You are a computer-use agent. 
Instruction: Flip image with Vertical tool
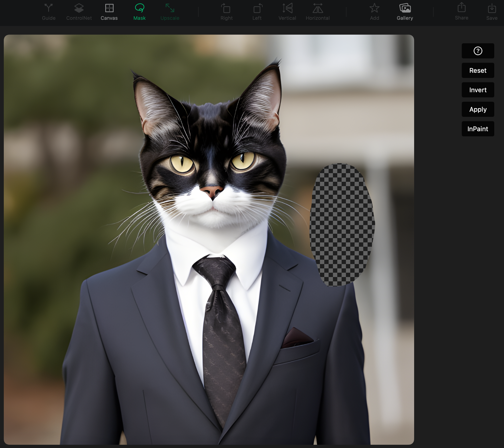coord(287,8)
